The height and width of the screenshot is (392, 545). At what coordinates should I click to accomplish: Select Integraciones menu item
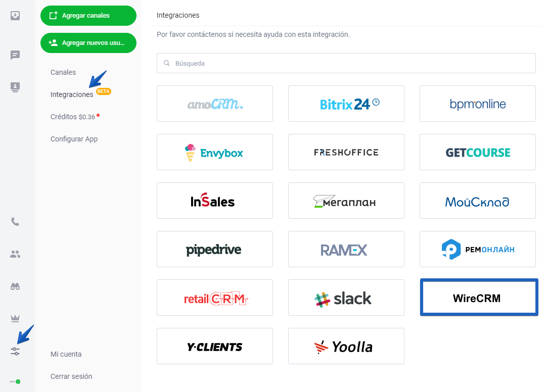(72, 94)
